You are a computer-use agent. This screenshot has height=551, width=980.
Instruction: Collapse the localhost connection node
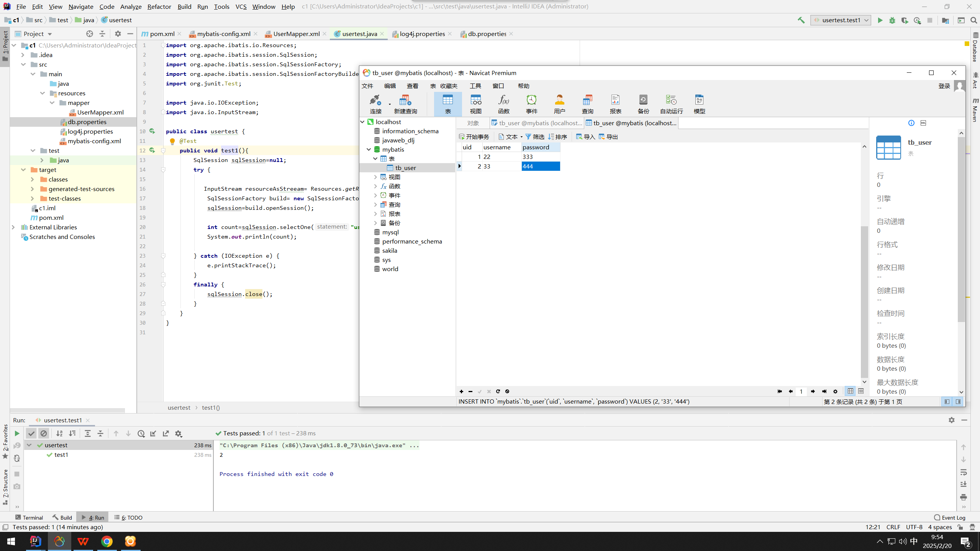point(362,122)
